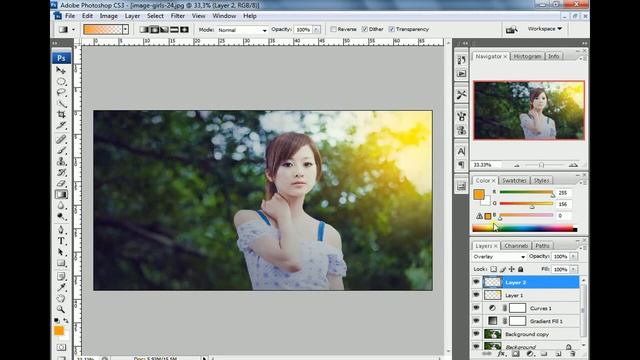Click the Delete layer trash icon
Viewport: 640px width, 360px height.
click(x=572, y=354)
